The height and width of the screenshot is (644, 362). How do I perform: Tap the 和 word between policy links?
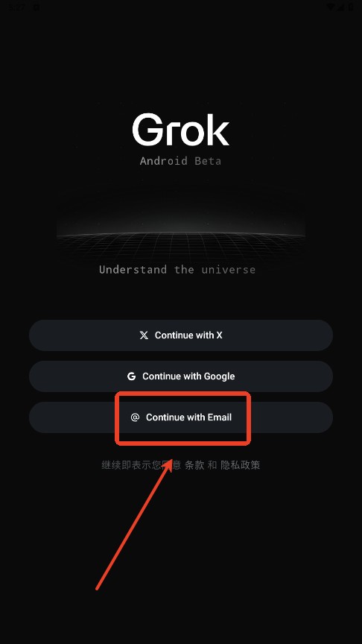[x=212, y=465]
